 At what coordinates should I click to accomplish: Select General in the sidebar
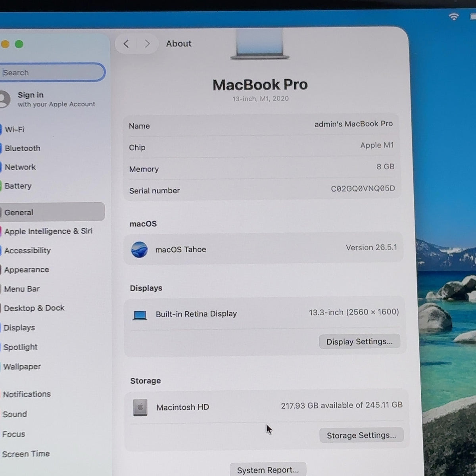(x=52, y=212)
